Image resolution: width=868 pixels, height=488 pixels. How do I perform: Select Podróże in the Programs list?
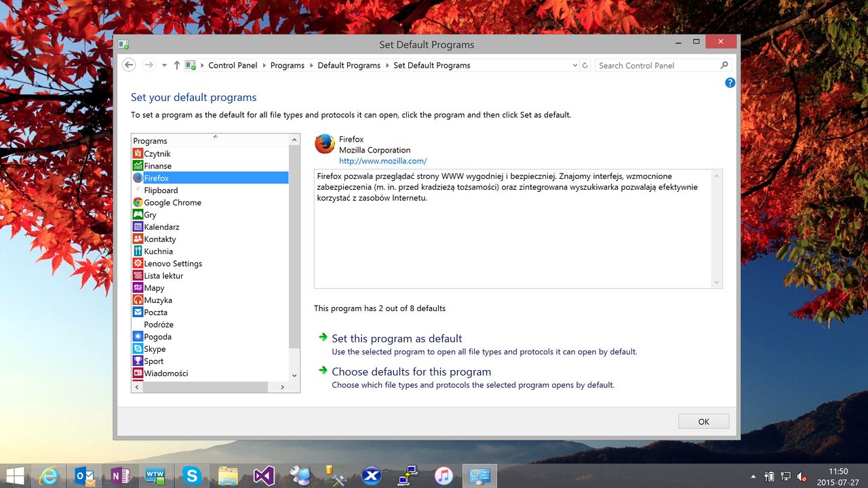click(210, 325)
